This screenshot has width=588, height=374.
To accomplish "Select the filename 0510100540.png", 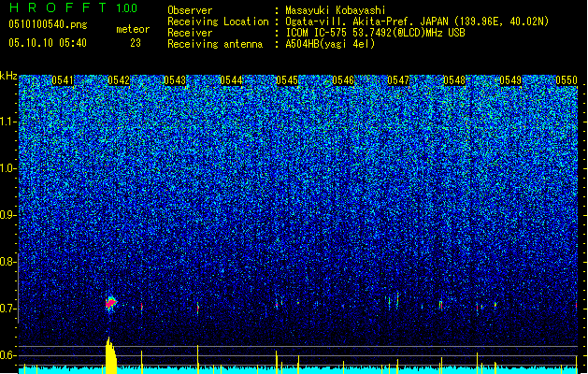I will (48, 24).
